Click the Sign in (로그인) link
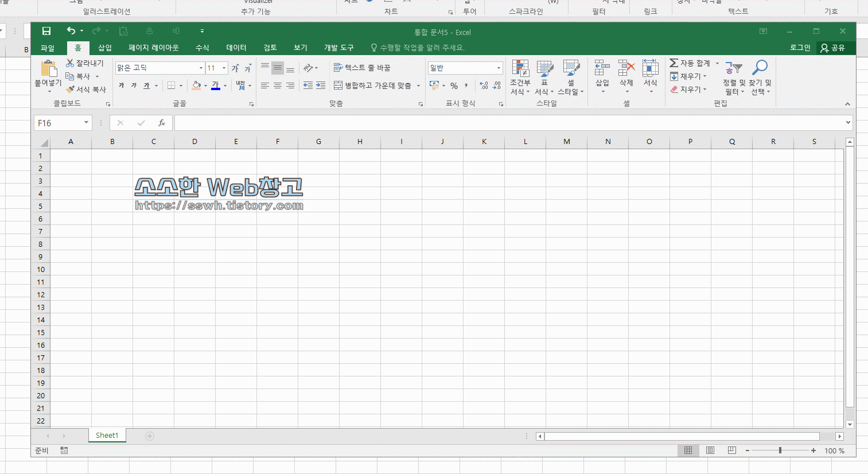The image size is (868, 474). tap(800, 48)
